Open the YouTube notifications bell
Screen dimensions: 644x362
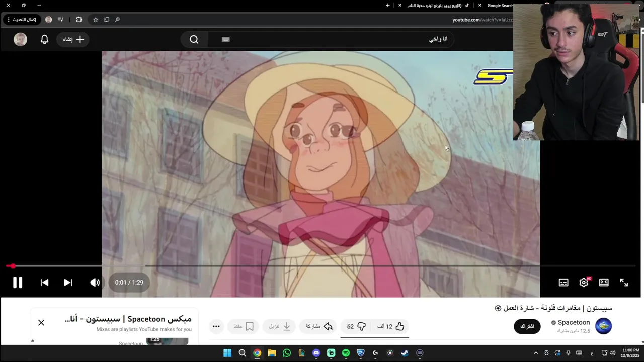click(44, 39)
